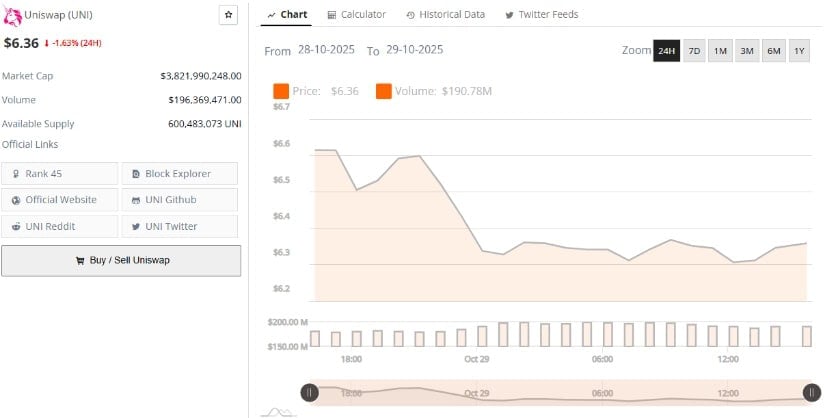The height and width of the screenshot is (418, 825).
Task: Open the Block Explorer link
Action: (x=180, y=174)
